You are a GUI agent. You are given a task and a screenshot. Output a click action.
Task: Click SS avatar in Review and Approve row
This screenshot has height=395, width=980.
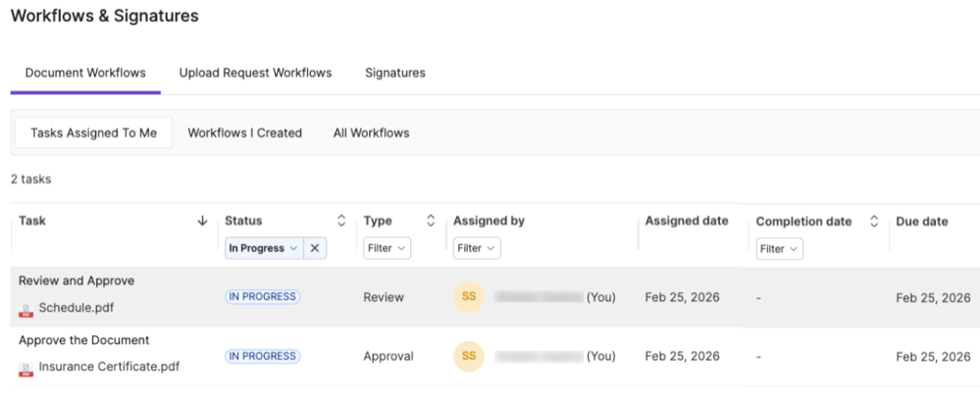(x=469, y=297)
